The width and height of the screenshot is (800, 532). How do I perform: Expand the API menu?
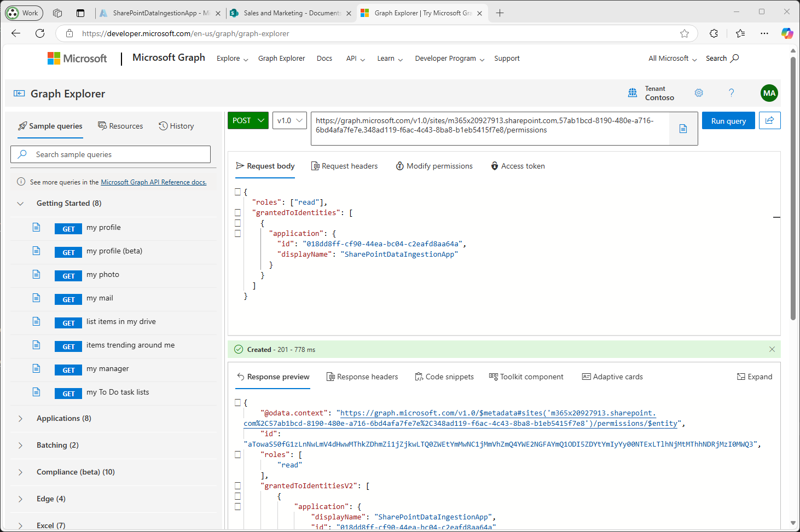coord(356,59)
